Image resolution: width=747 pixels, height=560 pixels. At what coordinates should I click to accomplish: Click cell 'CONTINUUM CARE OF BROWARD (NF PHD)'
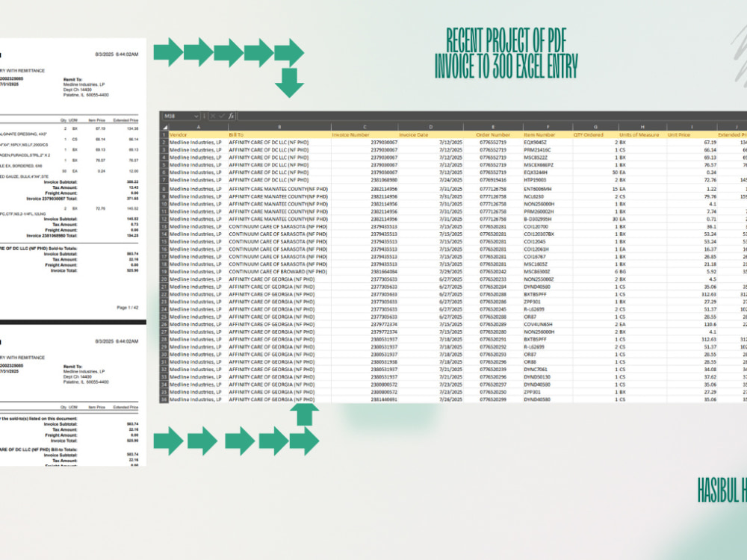(x=279, y=272)
